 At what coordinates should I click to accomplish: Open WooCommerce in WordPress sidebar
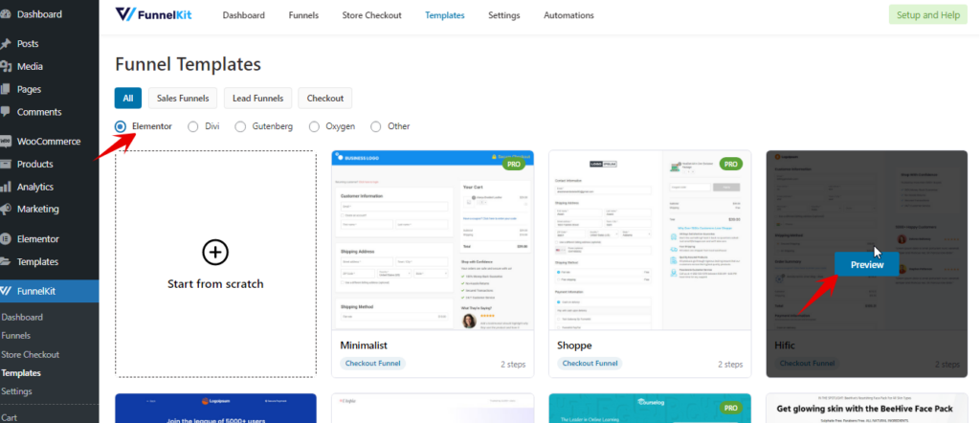point(49,142)
